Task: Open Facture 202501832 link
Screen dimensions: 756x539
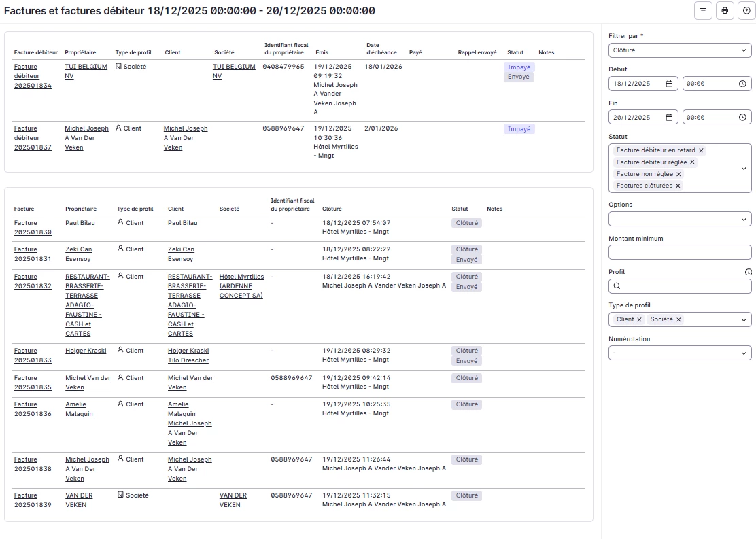Action: click(x=33, y=281)
